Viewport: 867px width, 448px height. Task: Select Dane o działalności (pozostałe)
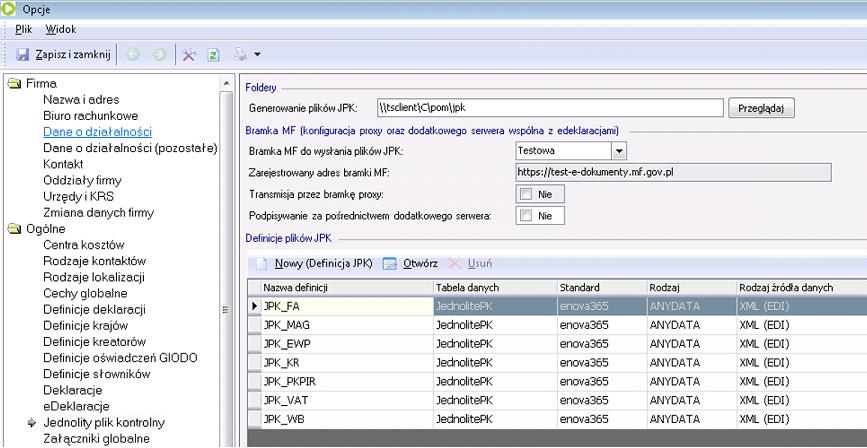(130, 148)
